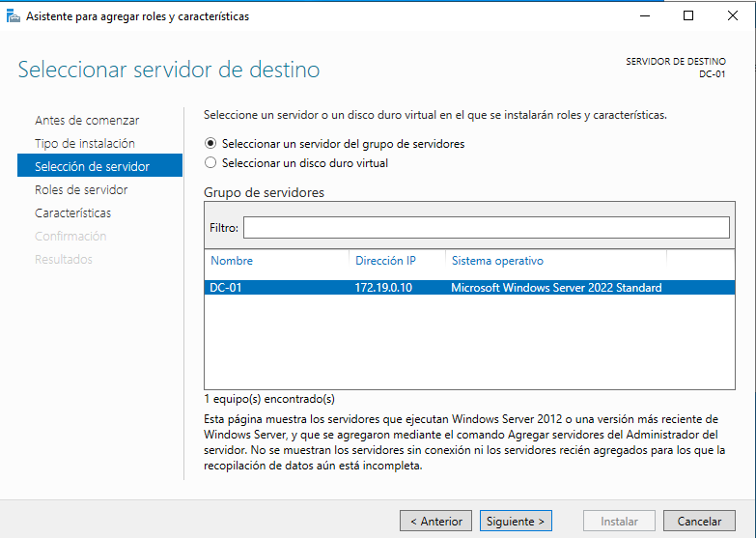Screen dimensions: 756x538
Task: Focus the Filtro text field
Action: coord(486,227)
